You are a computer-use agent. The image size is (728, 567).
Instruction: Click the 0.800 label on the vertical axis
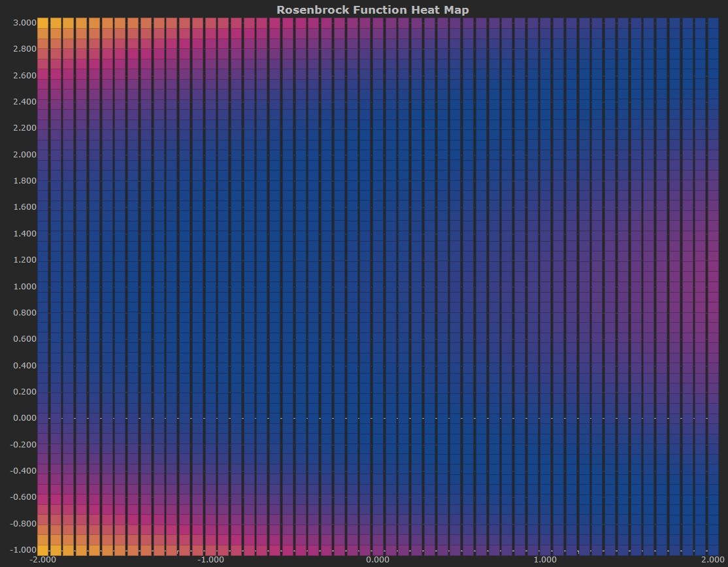25,312
